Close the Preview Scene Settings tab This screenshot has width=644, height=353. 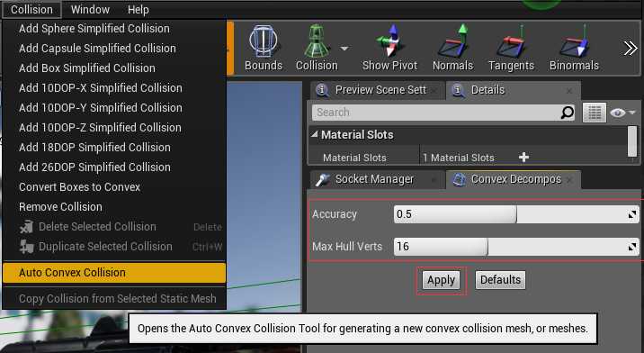(434, 91)
